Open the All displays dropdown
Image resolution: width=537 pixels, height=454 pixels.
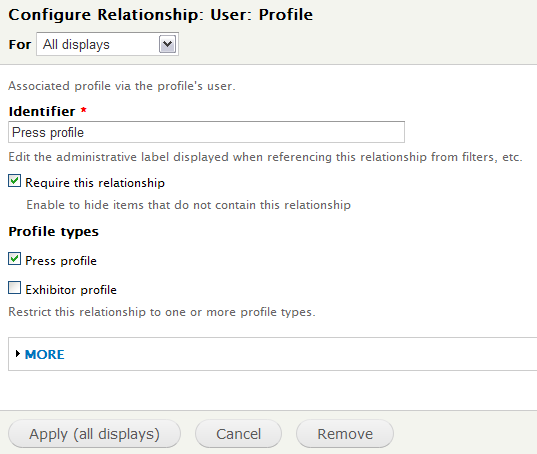tap(107, 44)
